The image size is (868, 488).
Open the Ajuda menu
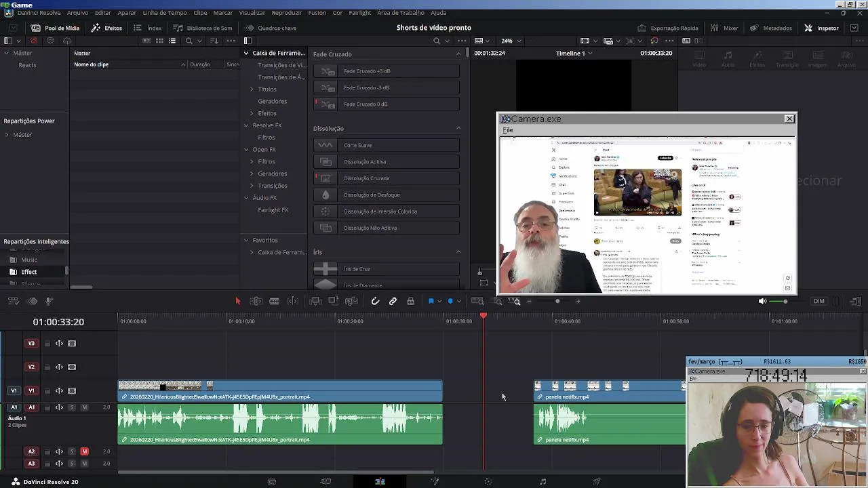tap(439, 13)
